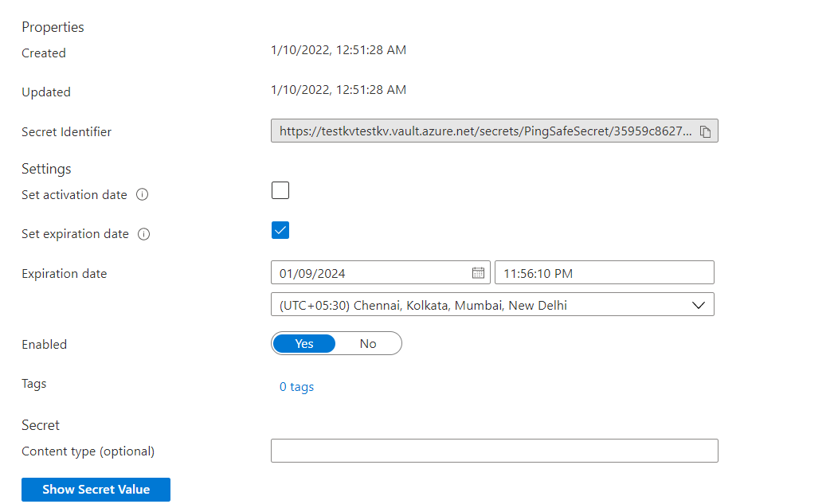Click info icon beside Set expiration date
This screenshot has height=504, width=834.
(x=144, y=234)
